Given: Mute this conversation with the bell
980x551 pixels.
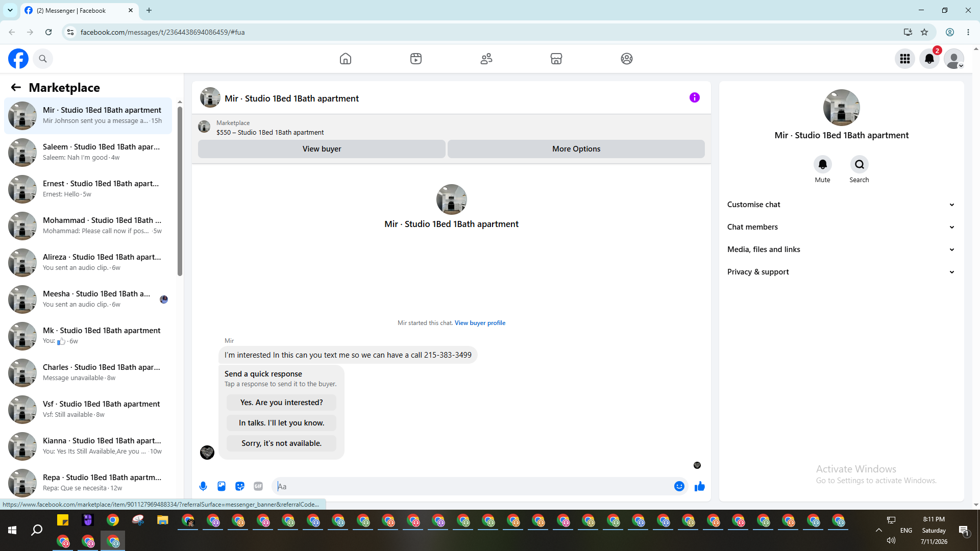Looking at the screenshot, I should pos(823,164).
